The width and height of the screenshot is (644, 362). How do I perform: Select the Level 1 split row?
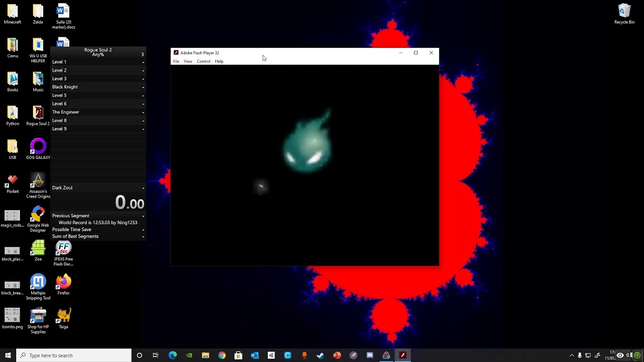98,62
